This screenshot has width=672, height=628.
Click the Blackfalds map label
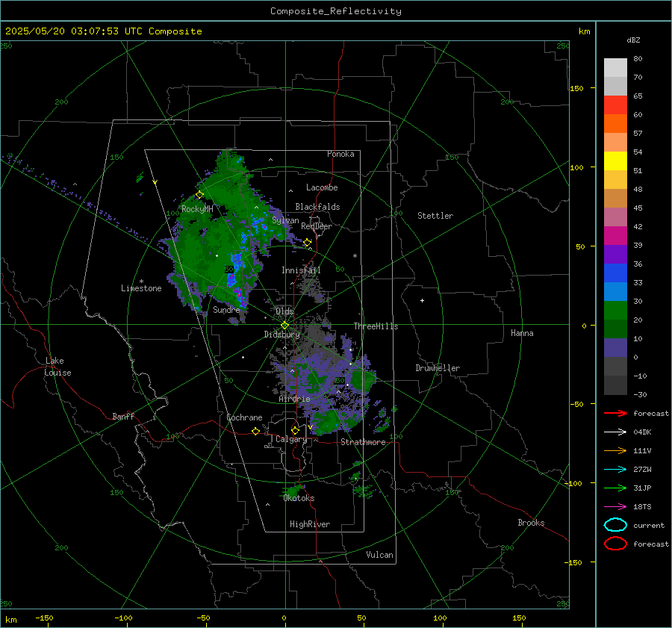(x=317, y=207)
